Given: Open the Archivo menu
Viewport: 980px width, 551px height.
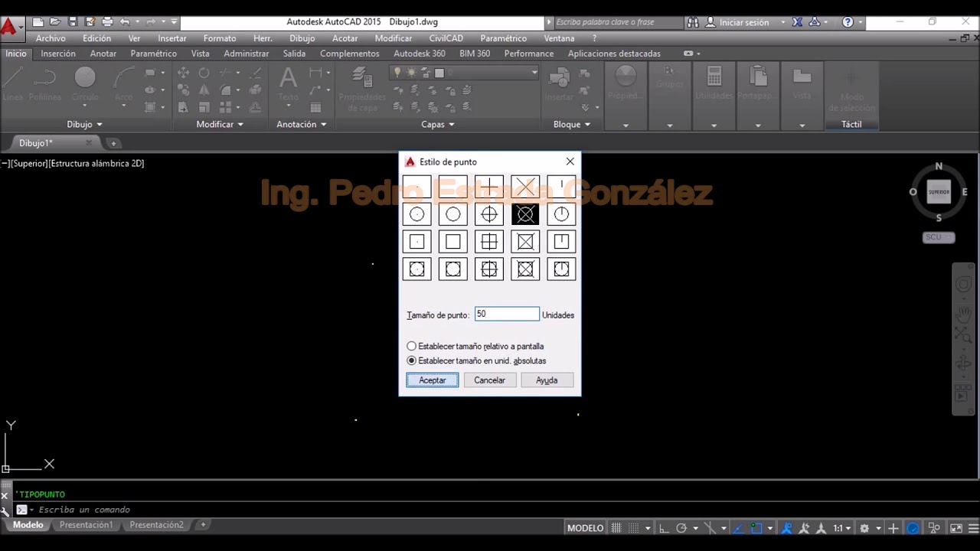Looking at the screenshot, I should pos(51,38).
